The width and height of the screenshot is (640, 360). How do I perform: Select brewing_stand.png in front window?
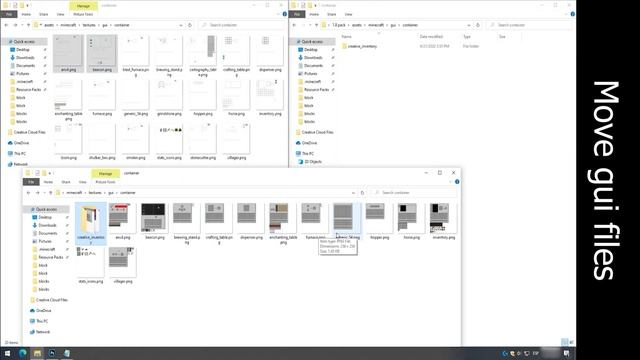(186, 223)
